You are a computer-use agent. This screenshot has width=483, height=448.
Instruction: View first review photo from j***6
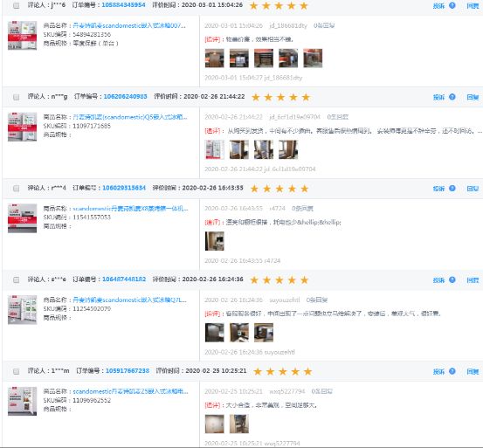(x=214, y=58)
